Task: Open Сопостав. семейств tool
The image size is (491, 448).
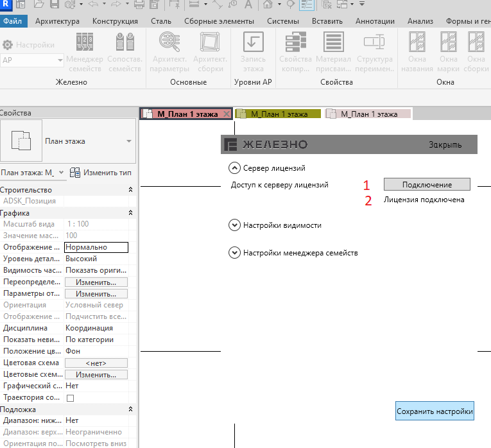Action: (x=125, y=53)
